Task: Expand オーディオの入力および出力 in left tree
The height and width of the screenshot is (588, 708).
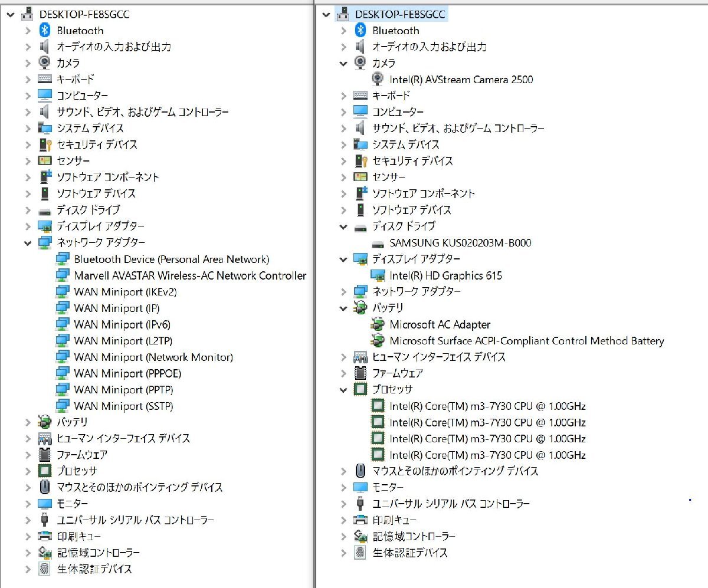Action: (27, 47)
